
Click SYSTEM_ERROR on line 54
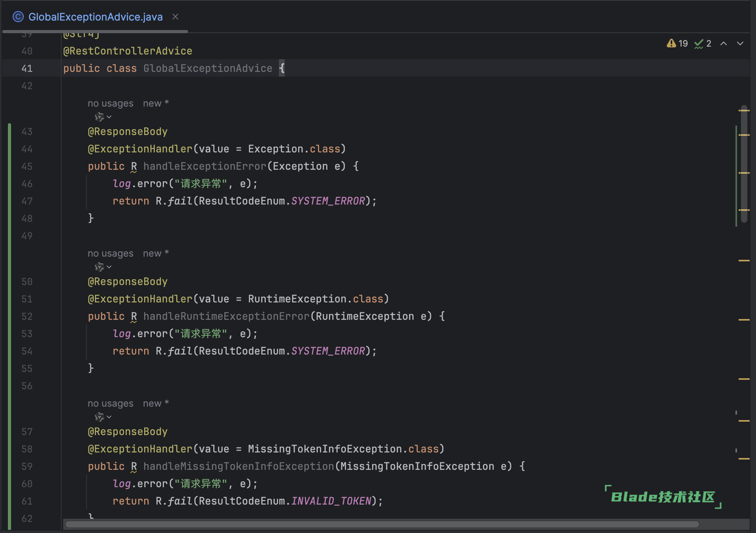click(x=328, y=351)
